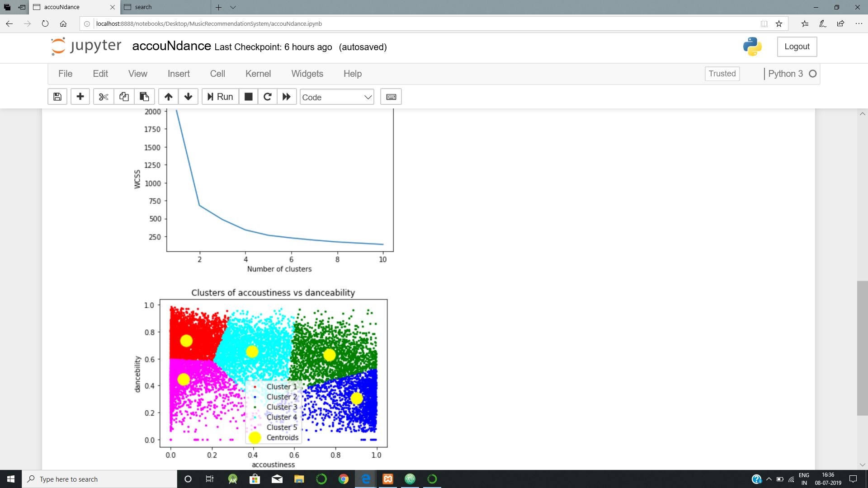
Task: Interrupt the kernel with stop icon
Action: pos(248,97)
